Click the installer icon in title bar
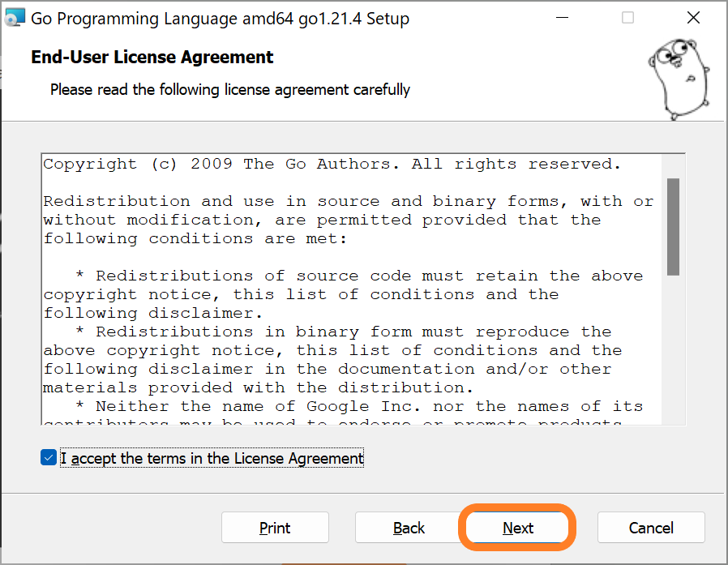Viewport: 728px width, 565px height. point(15,18)
